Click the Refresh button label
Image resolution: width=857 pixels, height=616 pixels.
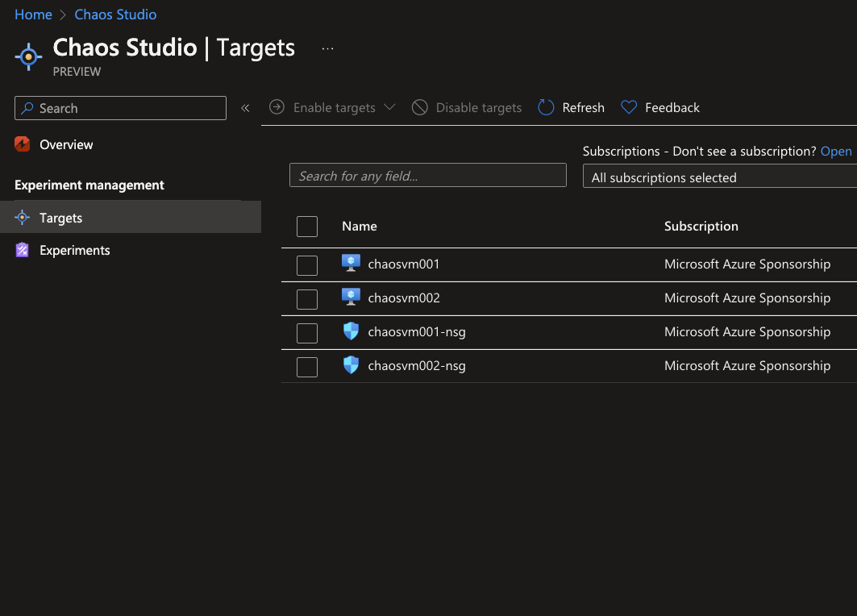pyautogui.click(x=583, y=108)
